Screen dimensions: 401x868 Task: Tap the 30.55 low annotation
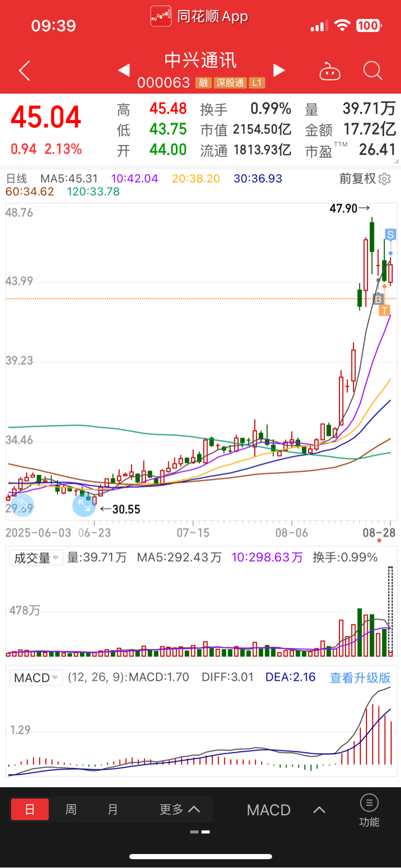point(120,509)
